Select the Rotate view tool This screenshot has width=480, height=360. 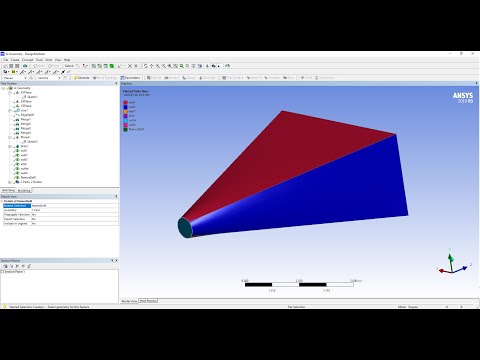145,66
